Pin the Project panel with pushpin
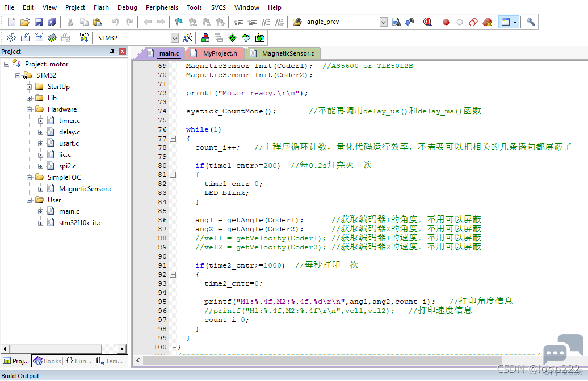Screen dimensions: 588x381 [112, 52]
